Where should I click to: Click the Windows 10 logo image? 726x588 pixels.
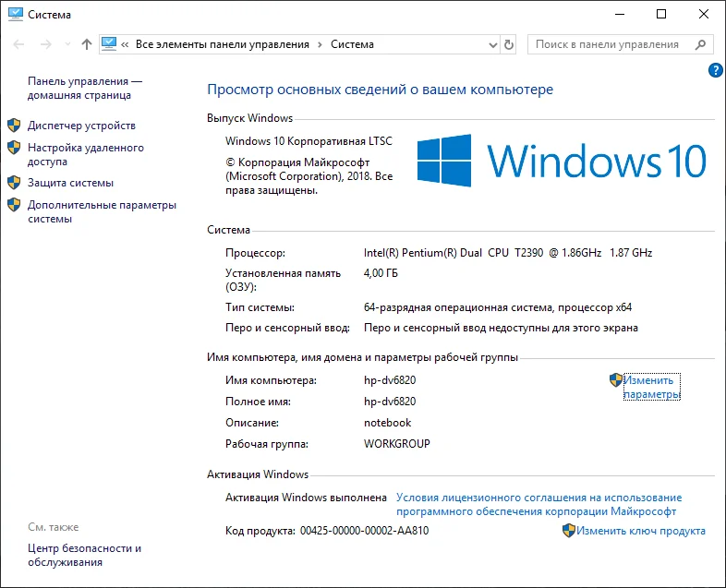pyautogui.click(x=562, y=161)
